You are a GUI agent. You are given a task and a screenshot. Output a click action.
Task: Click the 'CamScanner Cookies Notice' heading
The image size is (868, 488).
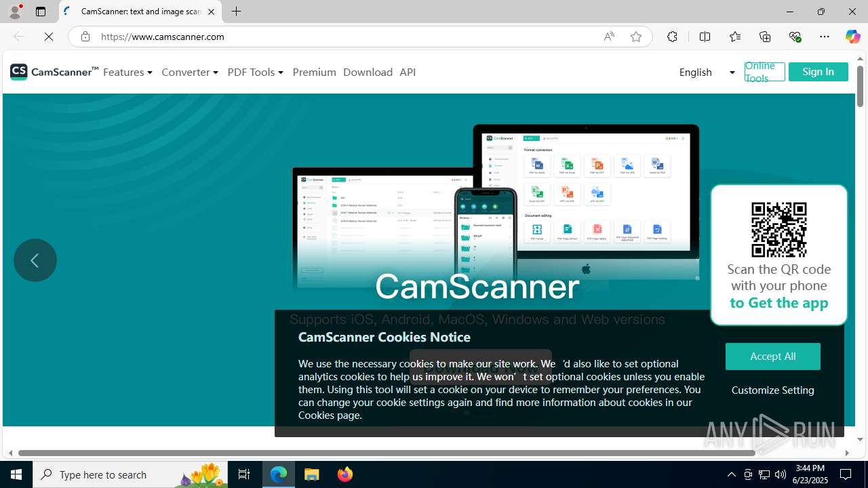384,337
